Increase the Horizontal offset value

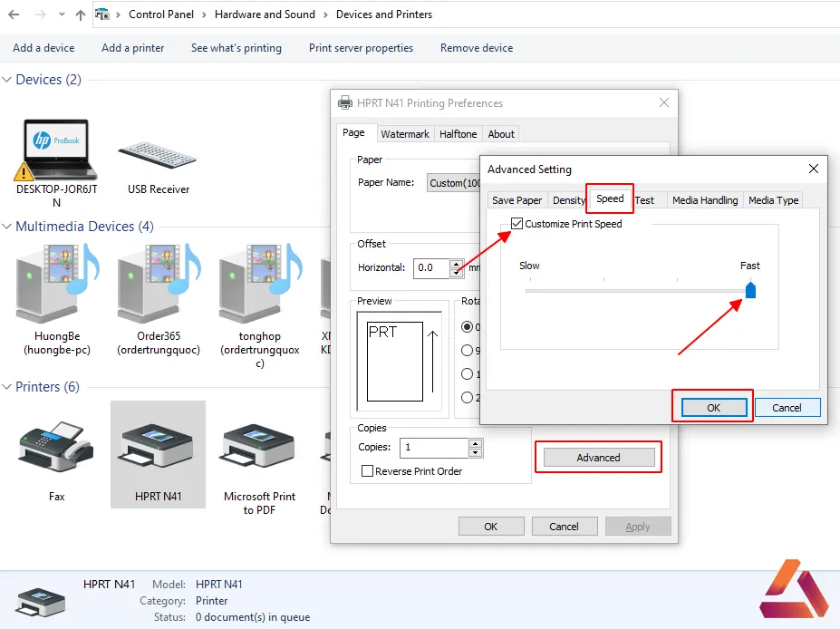[456, 264]
